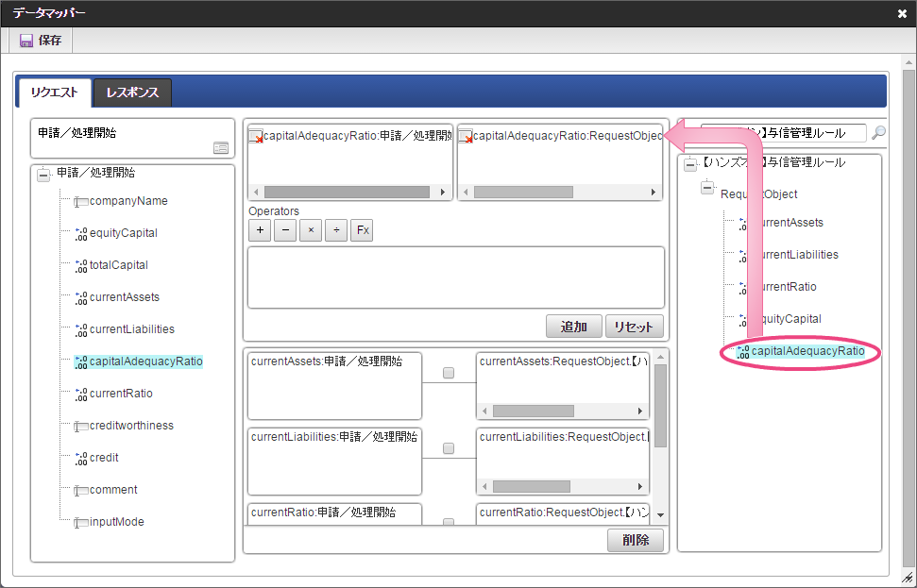This screenshot has height=588, width=917.
Task: Click the numeric icon beside totalCapital
Action: [x=80, y=266]
